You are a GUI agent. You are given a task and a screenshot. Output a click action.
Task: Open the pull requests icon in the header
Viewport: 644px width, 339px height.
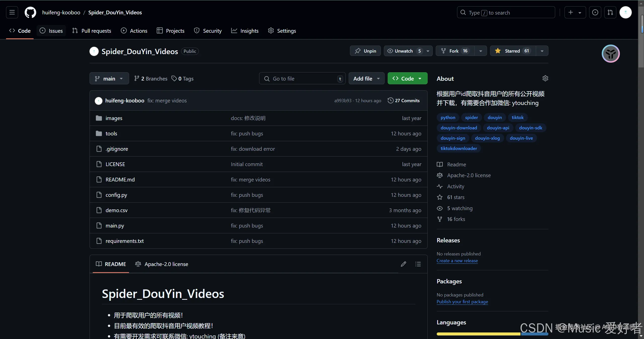tap(610, 12)
